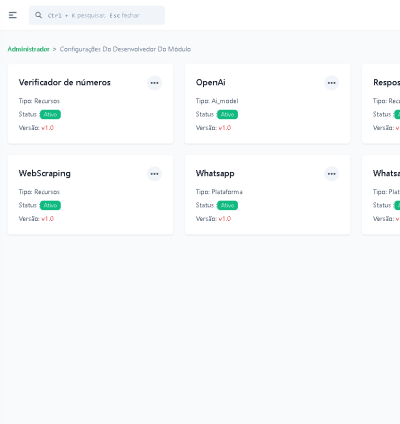Click the search magnifier icon
This screenshot has height=424, width=400.
39,15
